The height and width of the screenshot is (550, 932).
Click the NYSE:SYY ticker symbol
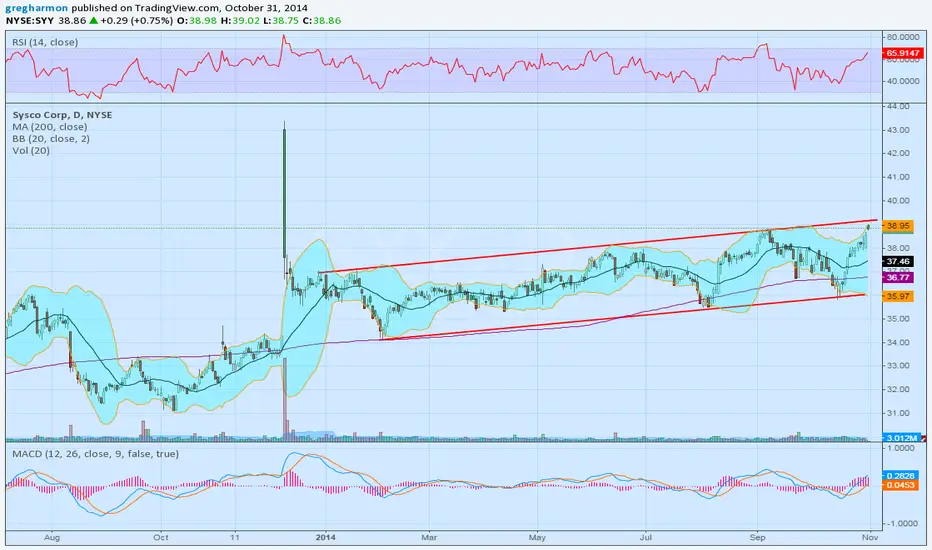point(30,20)
